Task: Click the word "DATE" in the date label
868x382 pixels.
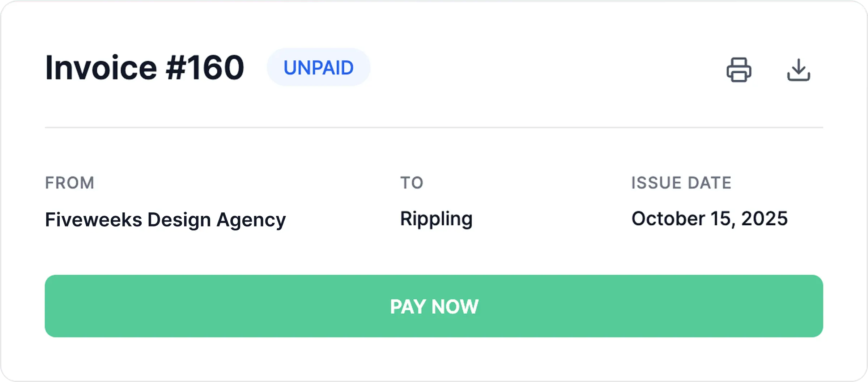Action: pyautogui.click(x=710, y=183)
